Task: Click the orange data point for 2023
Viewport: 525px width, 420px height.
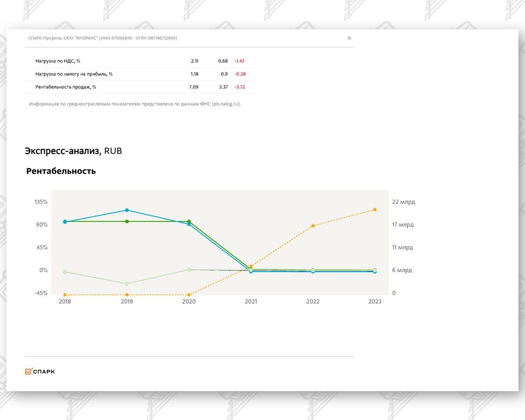Action: (x=375, y=210)
